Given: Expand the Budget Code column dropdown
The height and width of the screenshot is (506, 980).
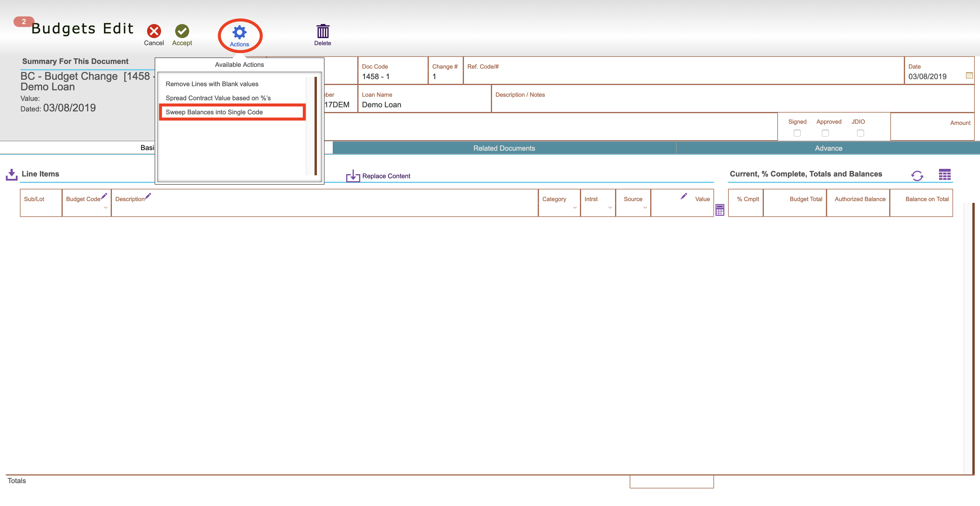Looking at the screenshot, I should 106,208.
